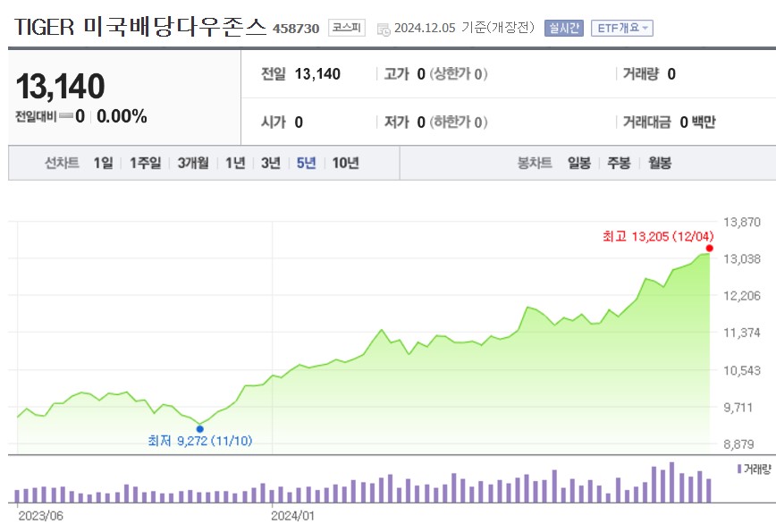Screen dimensions: 776x532
Task: Click the clock icon beside the 2024.12.05 date
Action: tap(383, 28)
